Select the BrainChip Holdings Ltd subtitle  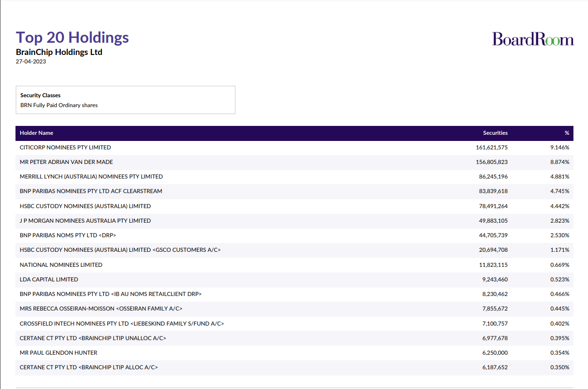(59, 52)
